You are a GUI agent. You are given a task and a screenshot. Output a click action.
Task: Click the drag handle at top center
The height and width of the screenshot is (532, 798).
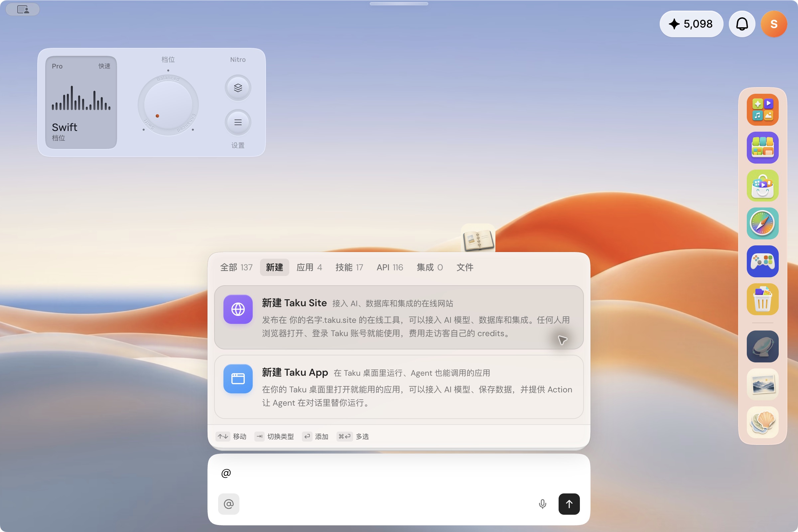pyautogui.click(x=399, y=4)
